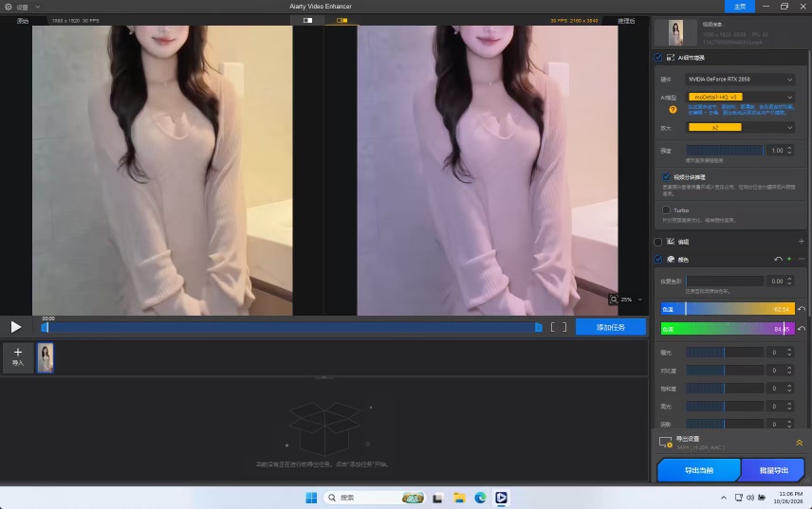Switch to single-view comparison mode icon
This screenshot has height=509, width=812.
(x=307, y=20)
